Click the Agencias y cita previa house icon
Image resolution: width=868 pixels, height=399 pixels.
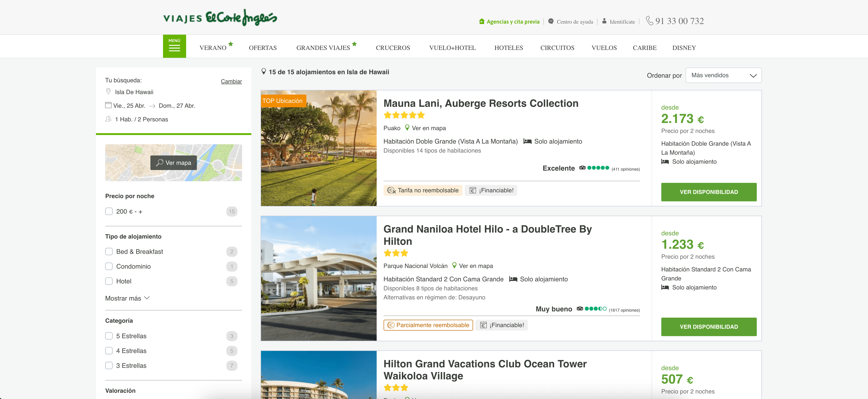pyautogui.click(x=481, y=21)
